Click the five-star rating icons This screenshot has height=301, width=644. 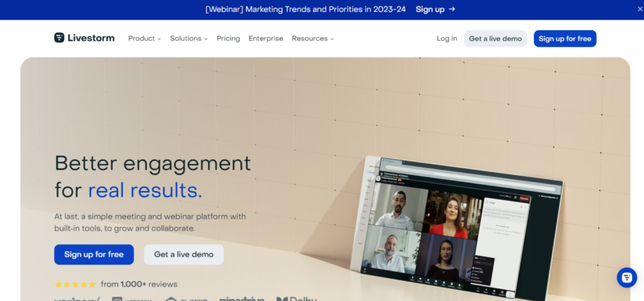coord(75,284)
